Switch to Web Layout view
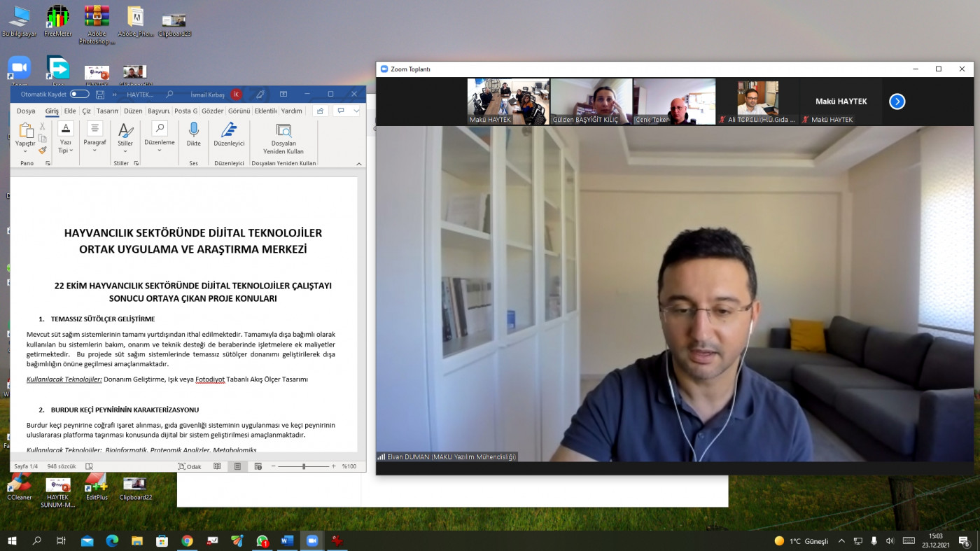The image size is (980, 551). (x=258, y=466)
